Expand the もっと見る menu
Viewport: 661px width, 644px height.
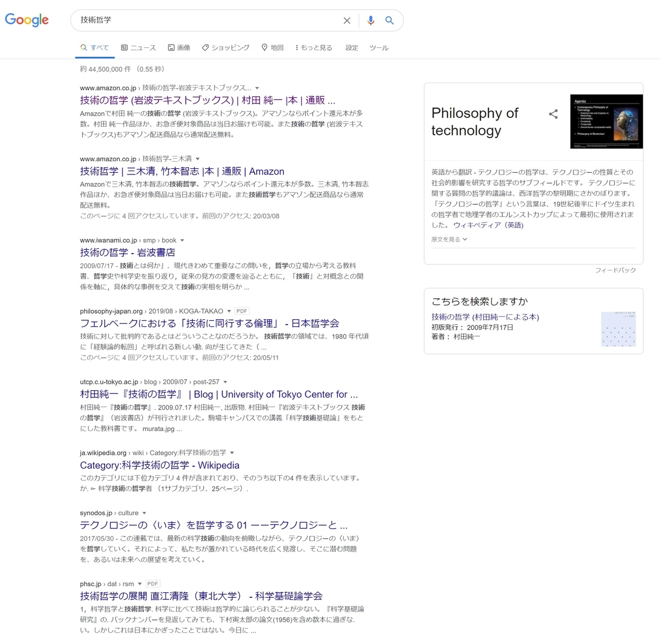click(313, 48)
